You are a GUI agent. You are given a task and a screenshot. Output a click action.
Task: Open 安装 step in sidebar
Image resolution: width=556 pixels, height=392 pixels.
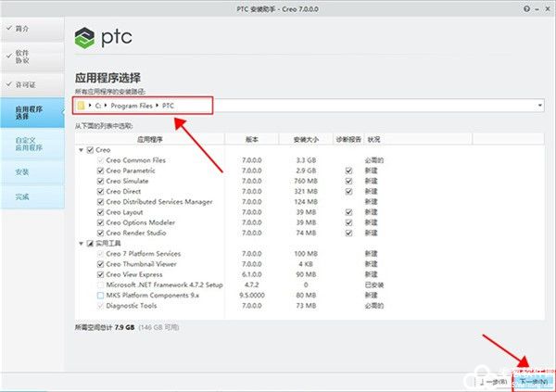coord(32,172)
